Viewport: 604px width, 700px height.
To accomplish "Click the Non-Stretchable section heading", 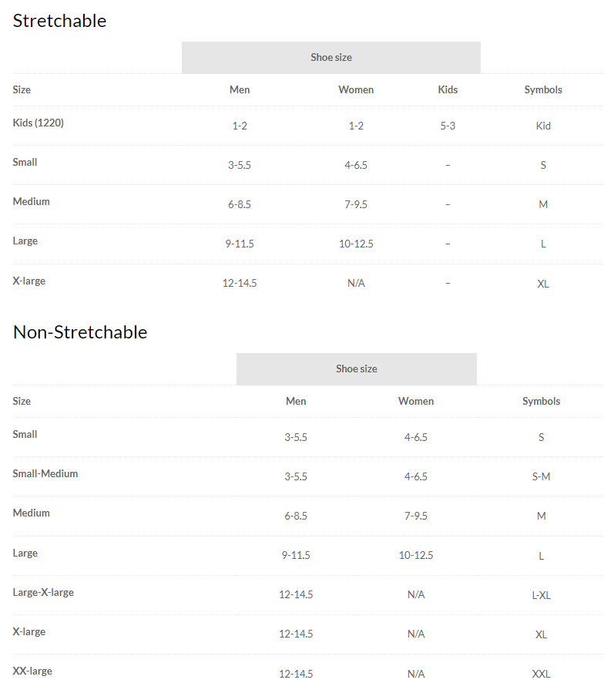I will 80,332.
